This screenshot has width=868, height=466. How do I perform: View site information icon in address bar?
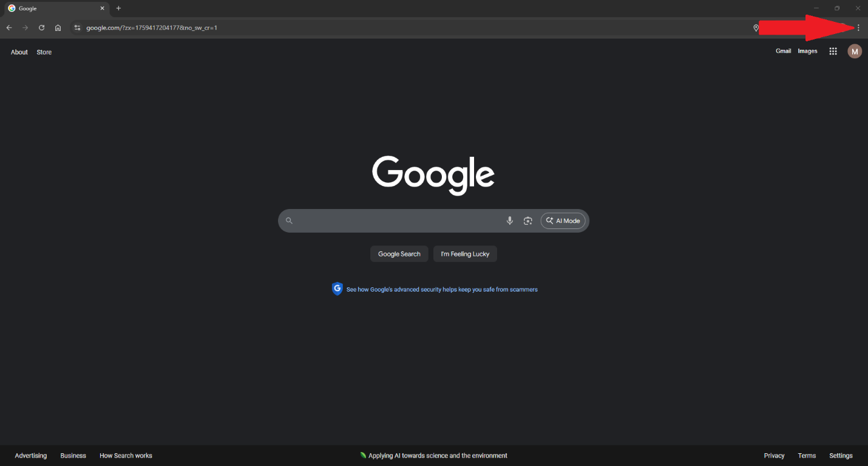coord(77,28)
